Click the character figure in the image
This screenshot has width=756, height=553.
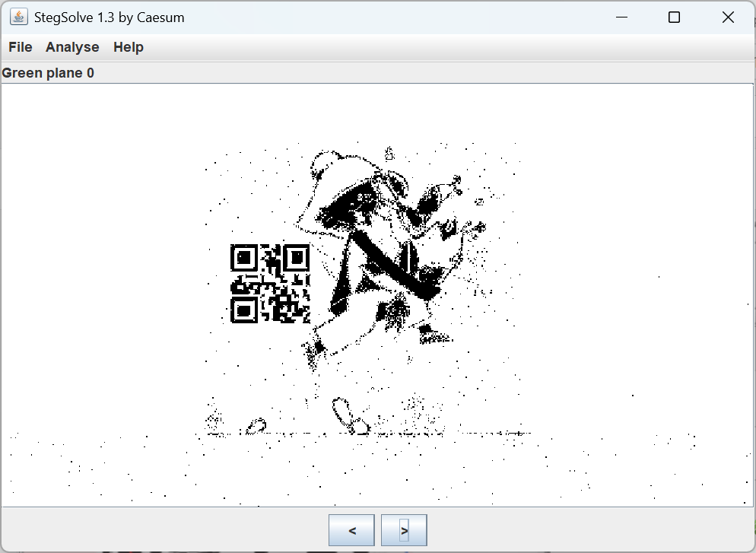pyautogui.click(x=390, y=260)
